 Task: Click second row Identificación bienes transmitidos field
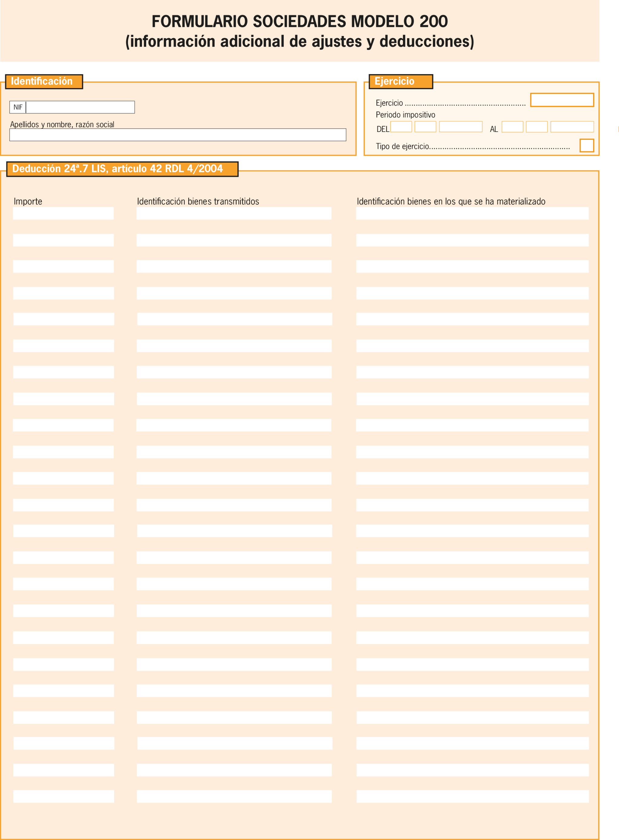click(x=234, y=240)
